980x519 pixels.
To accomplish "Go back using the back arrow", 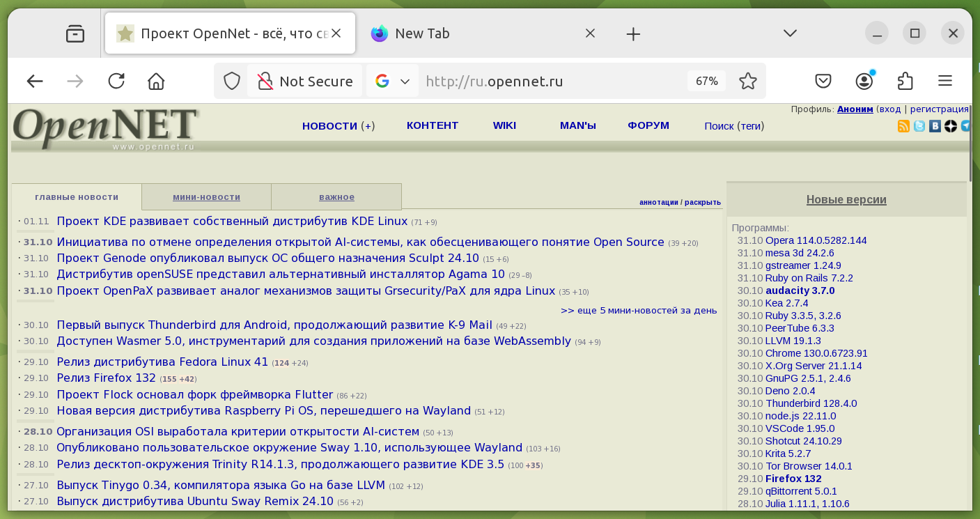I will coord(35,82).
